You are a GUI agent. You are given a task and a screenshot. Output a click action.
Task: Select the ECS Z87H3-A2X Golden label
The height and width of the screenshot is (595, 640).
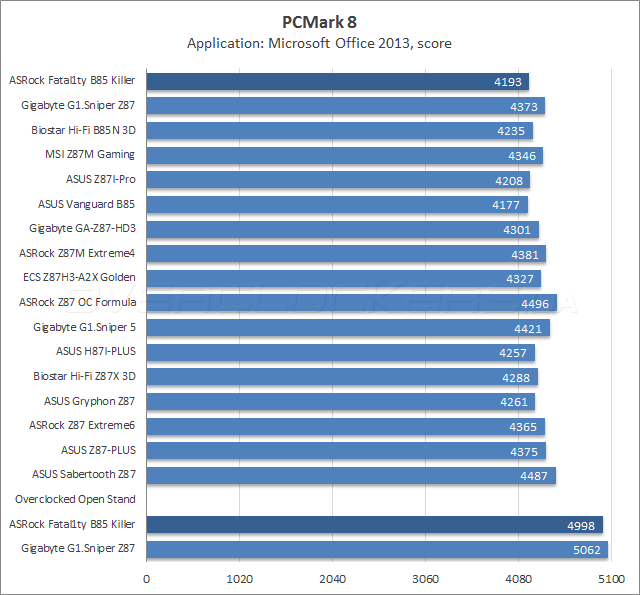(79, 278)
